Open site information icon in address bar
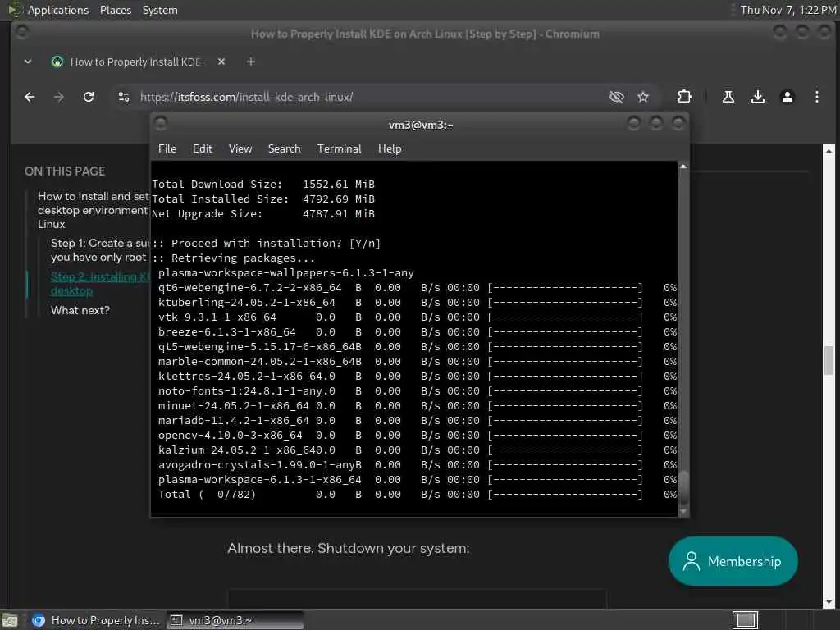Image resolution: width=840 pixels, height=630 pixels. tap(124, 97)
